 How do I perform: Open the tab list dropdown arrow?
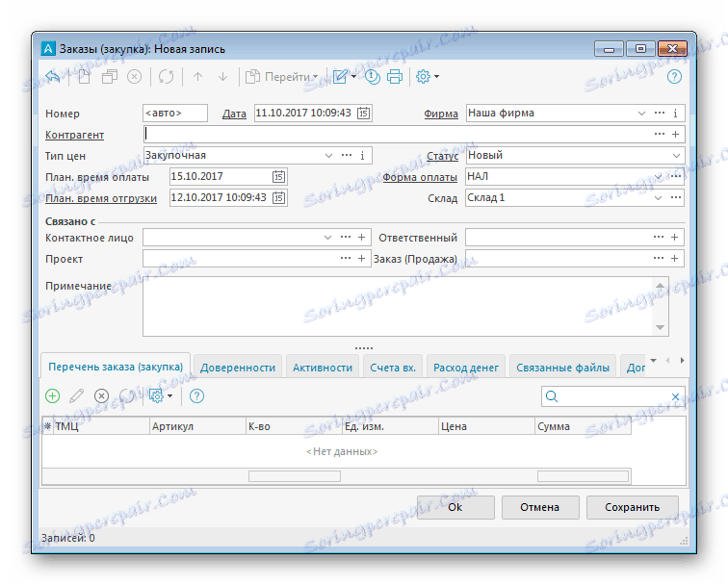pos(653,361)
